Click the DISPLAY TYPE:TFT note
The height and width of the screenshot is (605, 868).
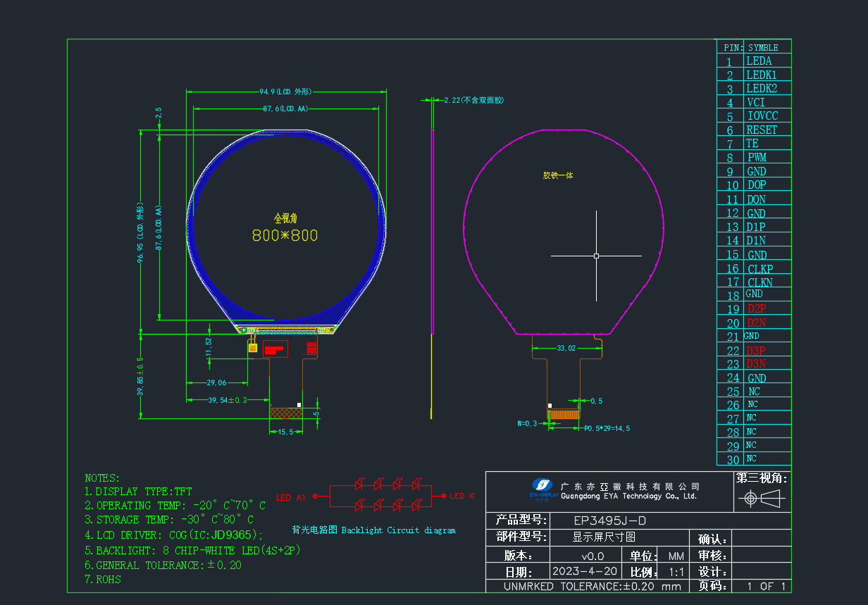click(138, 491)
